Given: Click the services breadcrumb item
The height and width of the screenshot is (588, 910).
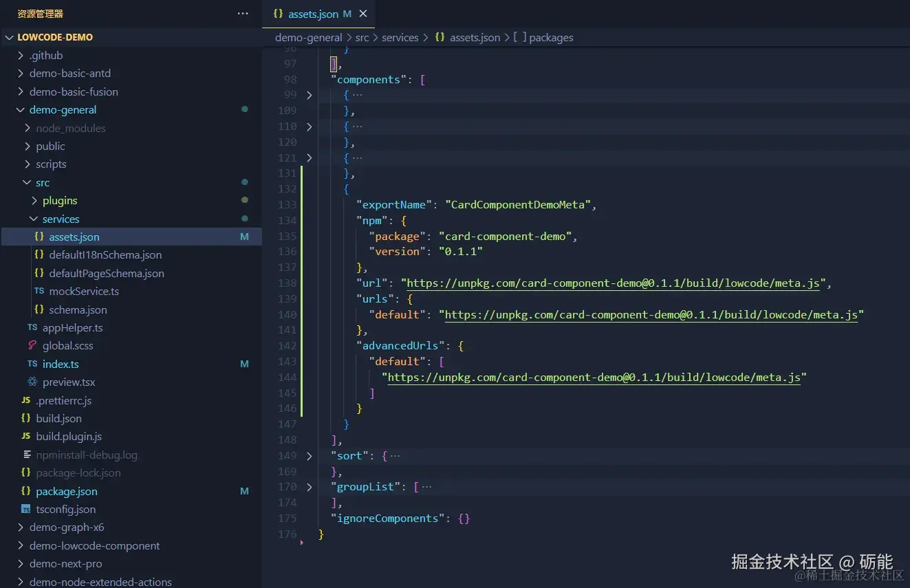Looking at the screenshot, I should click(400, 37).
